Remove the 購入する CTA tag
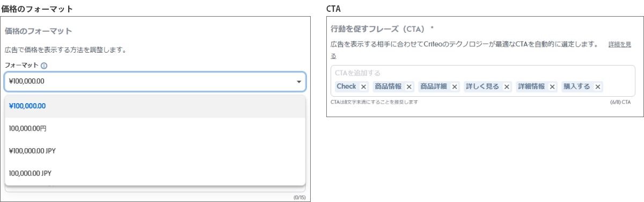Viewport: 644px width, 202px height. point(598,86)
